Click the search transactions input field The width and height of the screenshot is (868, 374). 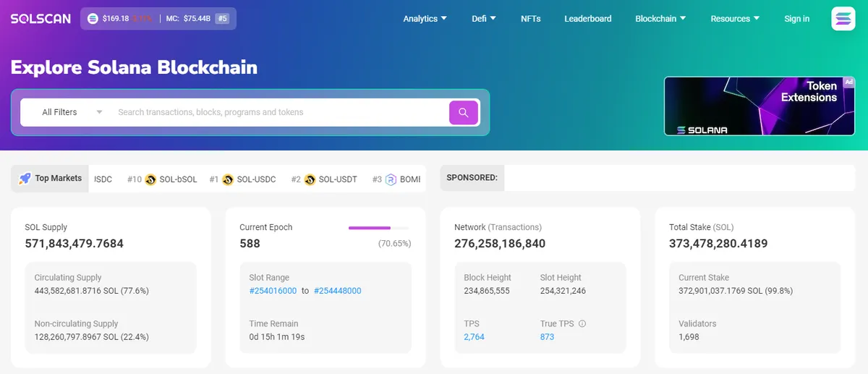click(x=281, y=112)
